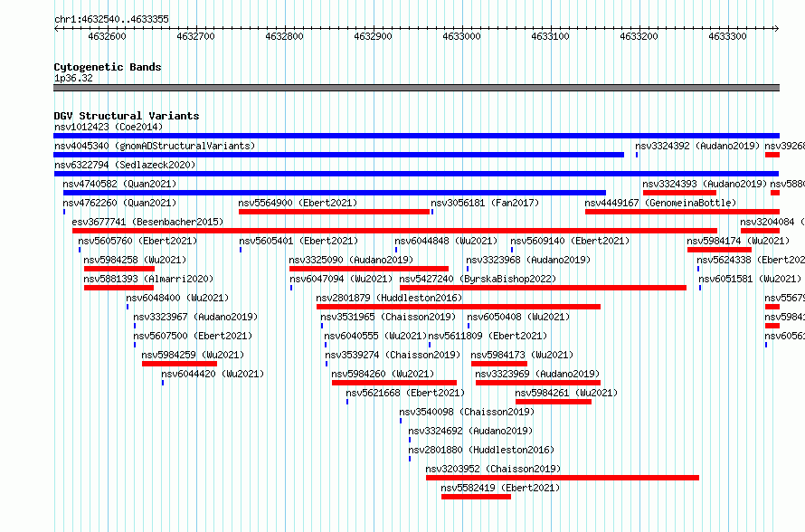The image size is (805, 532).
Task: Click the Cytogenetic Bands track title
Action: (108, 67)
